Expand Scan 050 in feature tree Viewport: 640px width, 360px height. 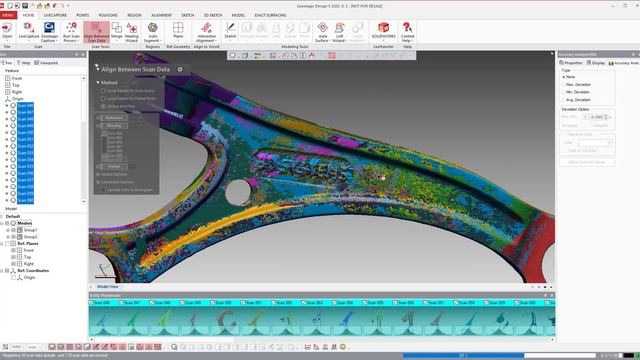[7, 132]
